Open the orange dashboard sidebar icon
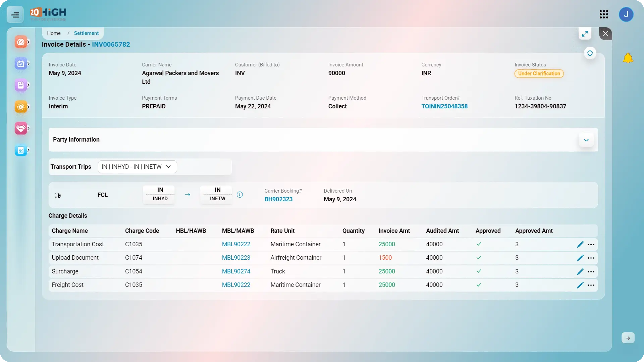Viewport: 644px width, 362px height. pos(21,42)
